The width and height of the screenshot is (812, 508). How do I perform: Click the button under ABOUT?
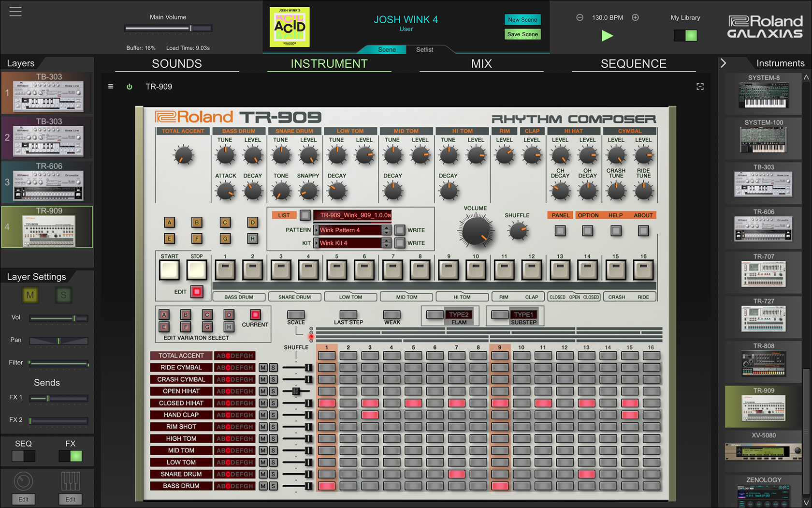pos(643,231)
